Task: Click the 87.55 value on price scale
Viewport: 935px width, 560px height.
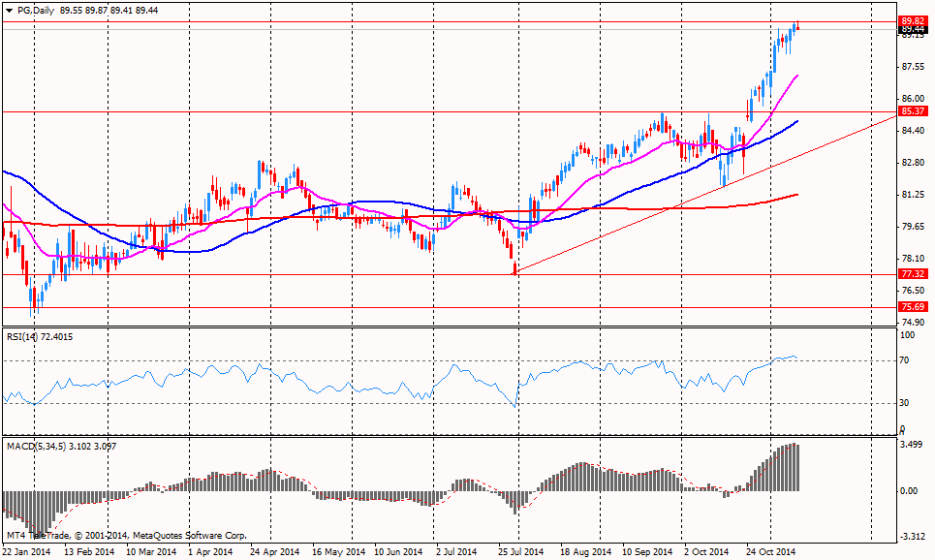Action: coord(913,67)
